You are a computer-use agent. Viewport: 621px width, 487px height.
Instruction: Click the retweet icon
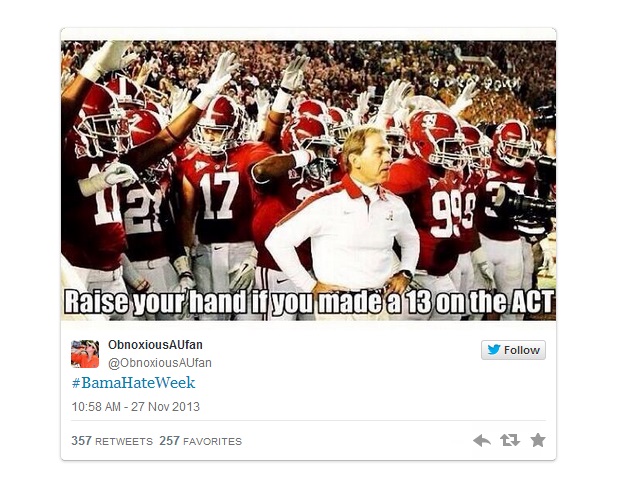pos(510,440)
